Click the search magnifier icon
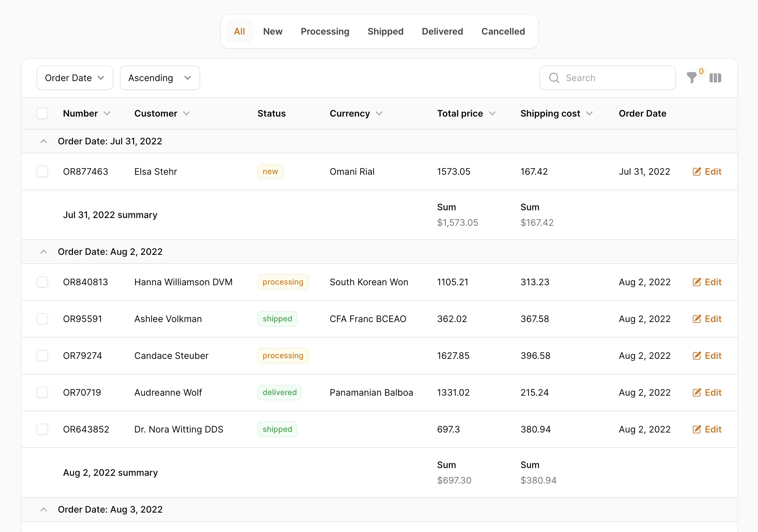Viewport: 758px width, 532px height. click(x=554, y=78)
